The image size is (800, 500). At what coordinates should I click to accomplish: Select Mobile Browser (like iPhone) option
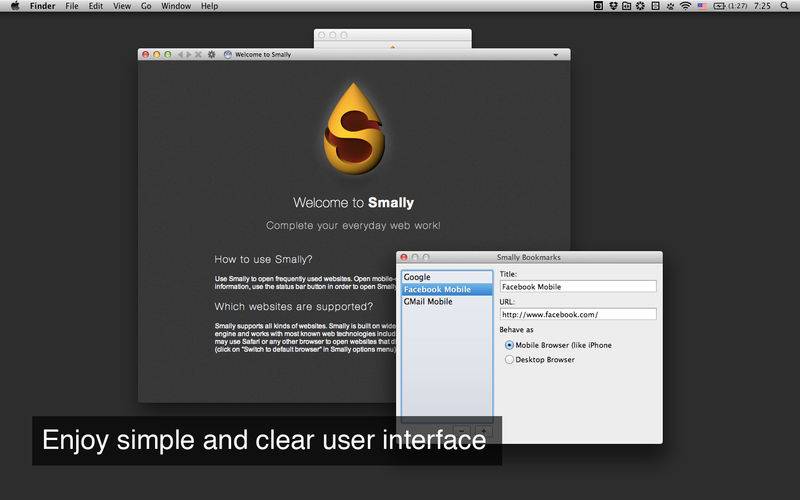coord(558,345)
